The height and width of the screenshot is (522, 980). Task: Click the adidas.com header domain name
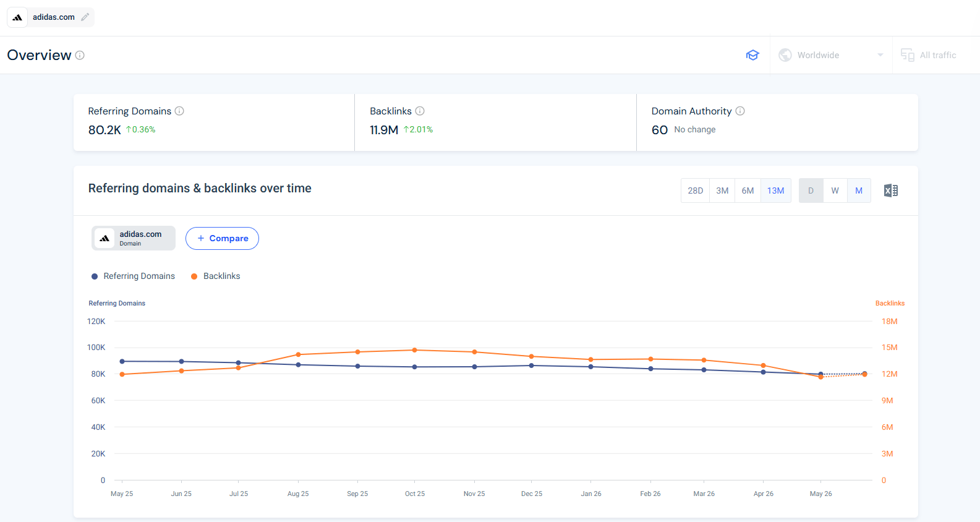tap(54, 17)
